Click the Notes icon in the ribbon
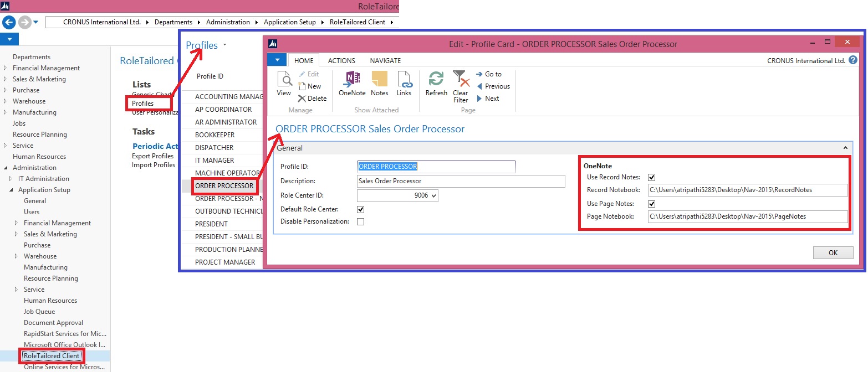The image size is (868, 372). pos(379,83)
